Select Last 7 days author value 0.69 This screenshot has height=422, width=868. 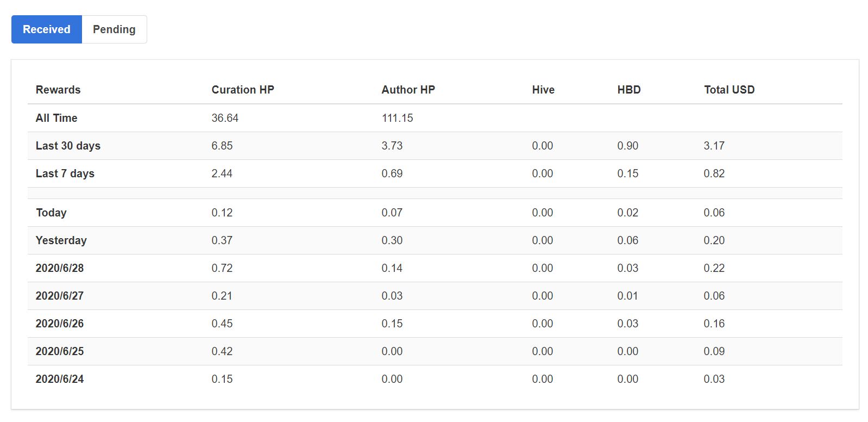coord(392,173)
